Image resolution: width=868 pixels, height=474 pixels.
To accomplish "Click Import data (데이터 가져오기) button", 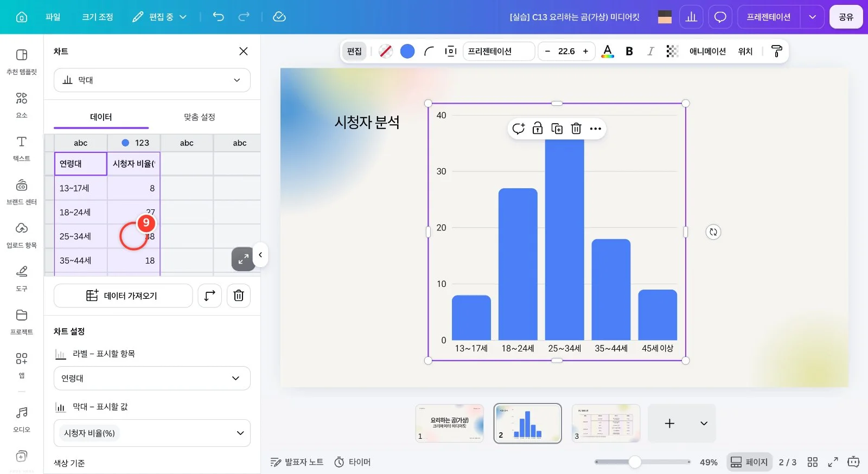I will pyautogui.click(x=123, y=296).
